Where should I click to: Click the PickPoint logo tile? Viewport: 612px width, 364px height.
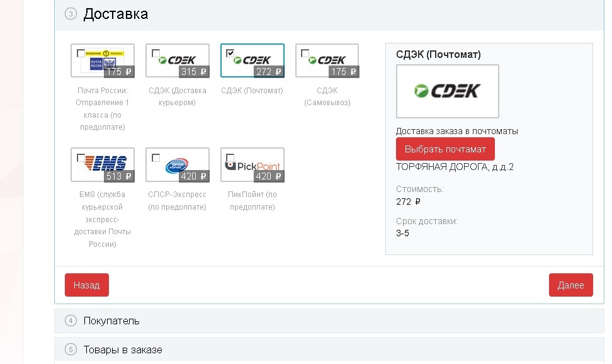[252, 165]
